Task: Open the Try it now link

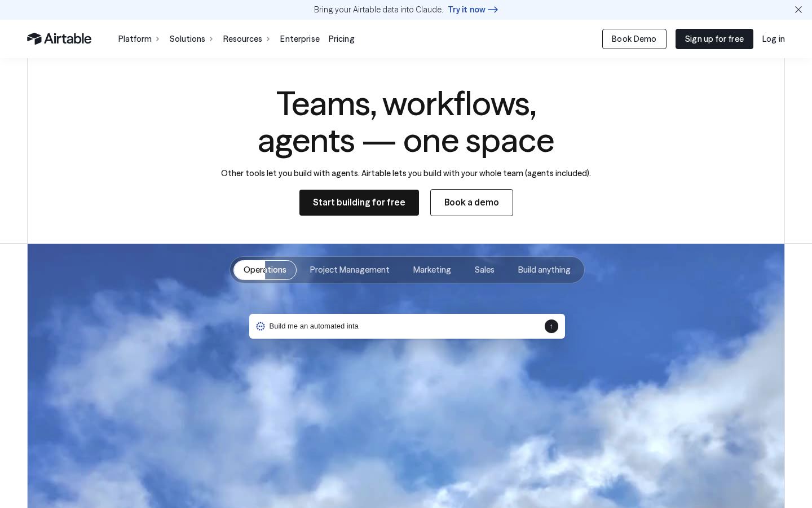Action: (473, 10)
